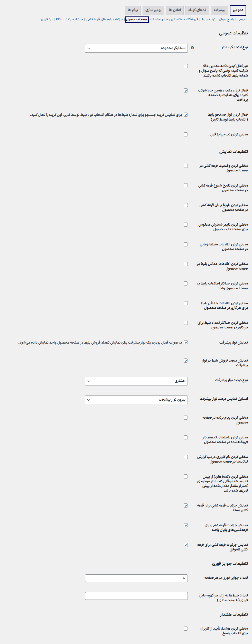The image size is (252, 644).
Task: Switch to the پیشرفته tab
Action: pos(219,10)
